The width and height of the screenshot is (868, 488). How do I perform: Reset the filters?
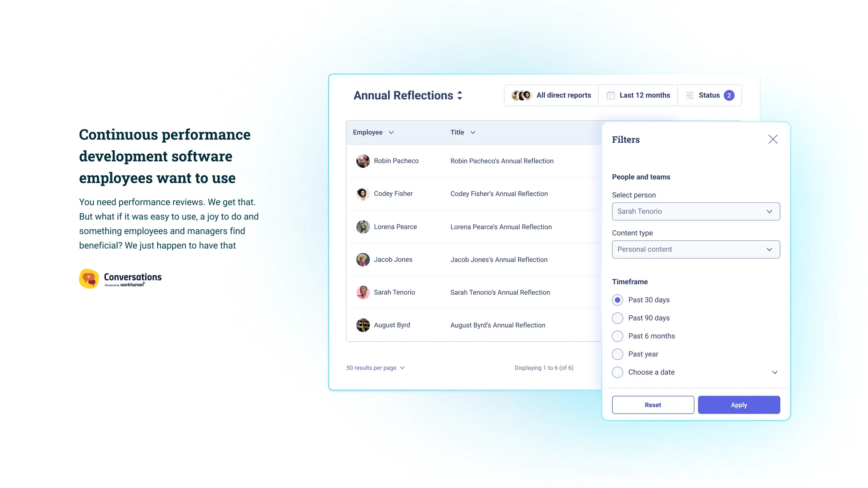click(653, 405)
